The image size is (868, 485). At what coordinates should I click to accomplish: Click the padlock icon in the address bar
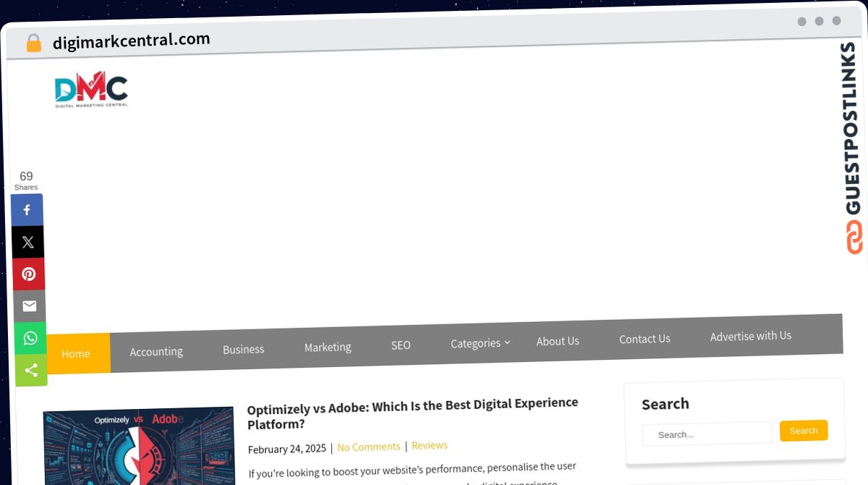[x=33, y=42]
